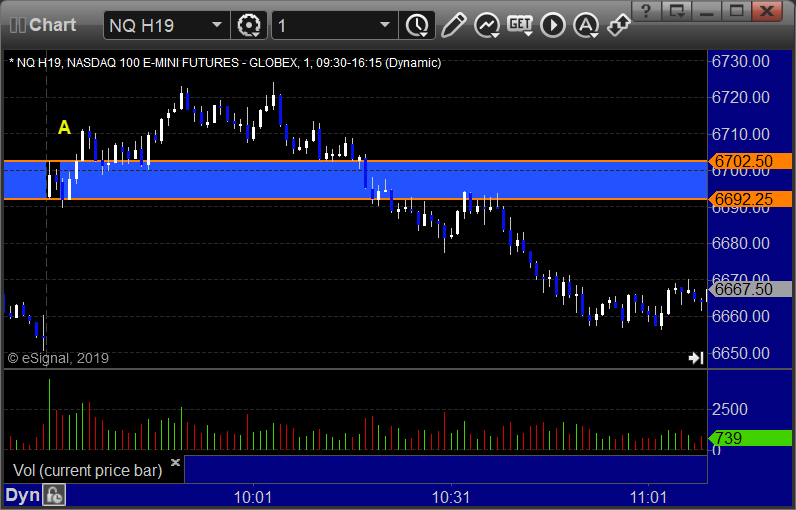The width and height of the screenshot is (796, 510).
Task: Click the 10:01 time axis label
Action: click(253, 497)
